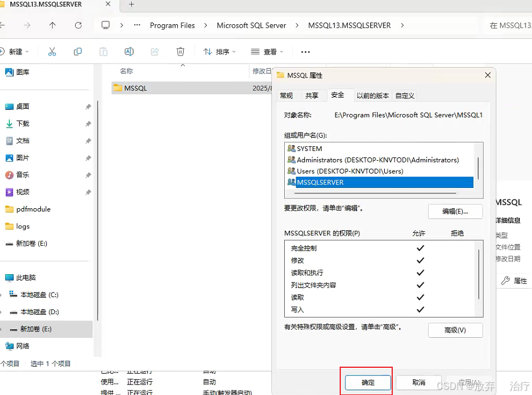The image size is (532, 395).
Task: Expand chevron after MSSQL13.MSSQLSERVER breadcrumb
Action: [402, 25]
